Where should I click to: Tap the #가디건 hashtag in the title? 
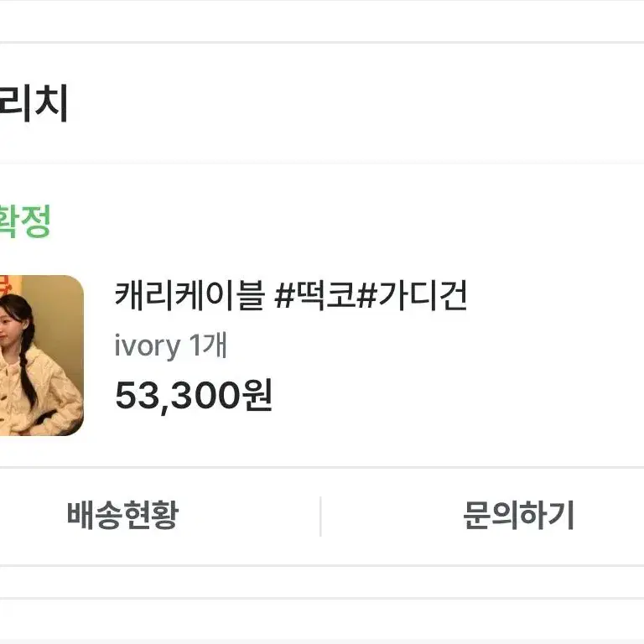(x=412, y=296)
